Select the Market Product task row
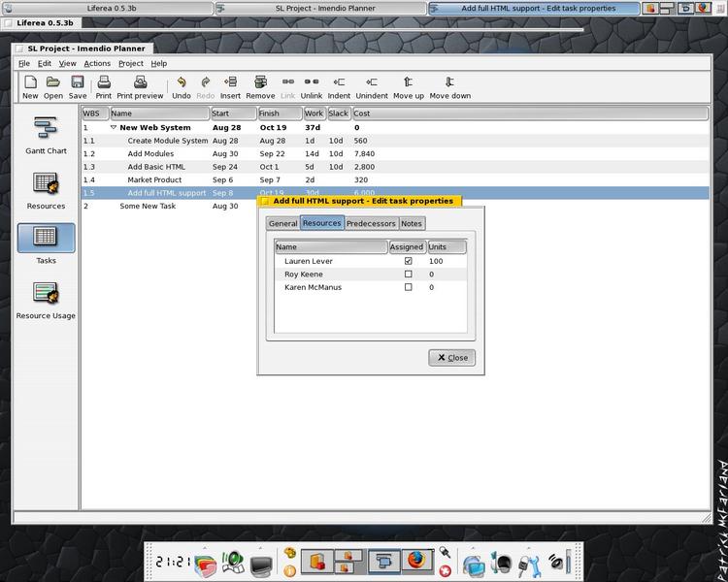Viewport: 728px width, 582px height. tap(395, 179)
